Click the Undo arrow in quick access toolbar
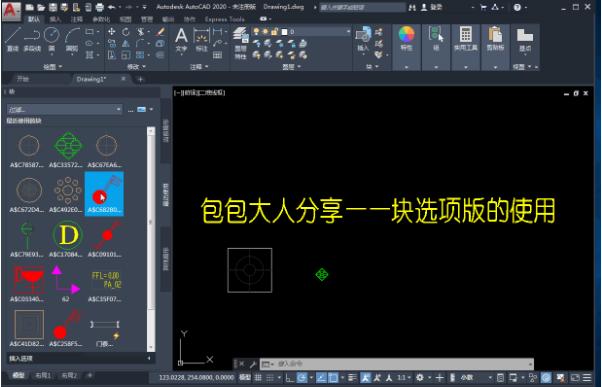 pos(112,7)
